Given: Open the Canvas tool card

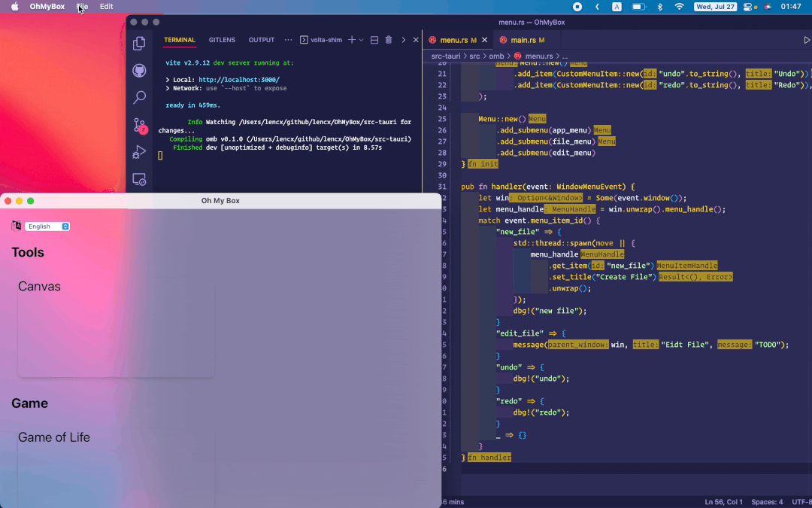Looking at the screenshot, I should click(116, 327).
